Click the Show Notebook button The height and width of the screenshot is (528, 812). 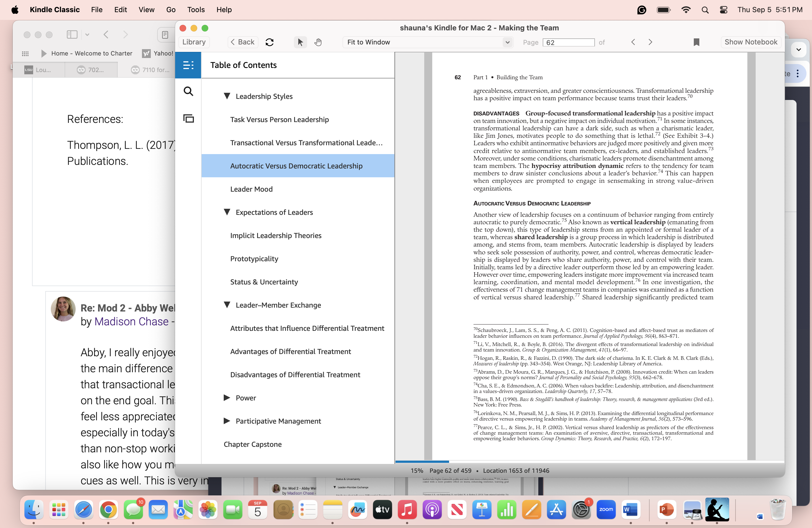[x=751, y=42]
